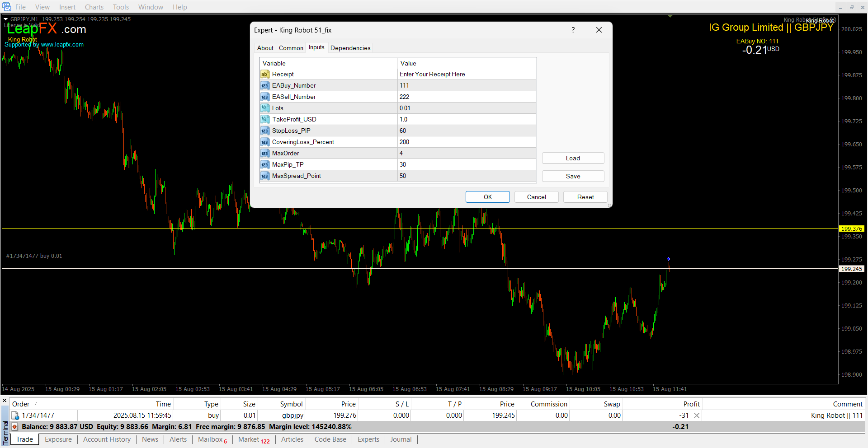The width and height of the screenshot is (868, 448).
Task: Click the EABuy_Number integer icon
Action: click(x=265, y=86)
